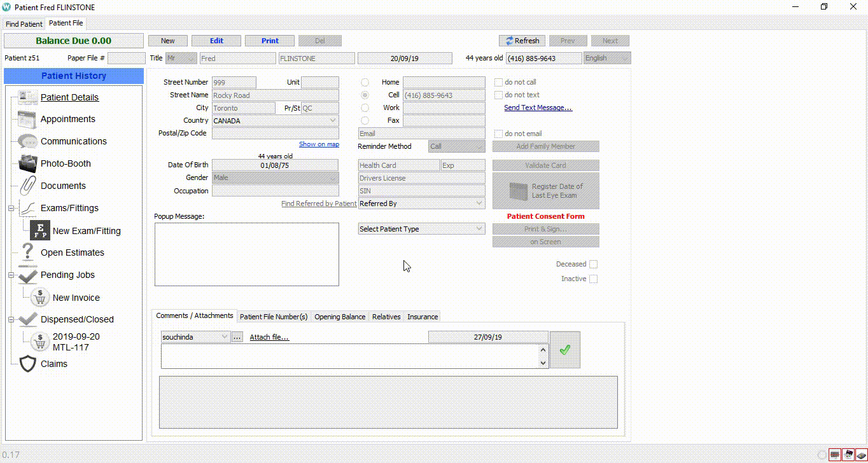Open the Photo-Booth camera icon

[x=27, y=163]
